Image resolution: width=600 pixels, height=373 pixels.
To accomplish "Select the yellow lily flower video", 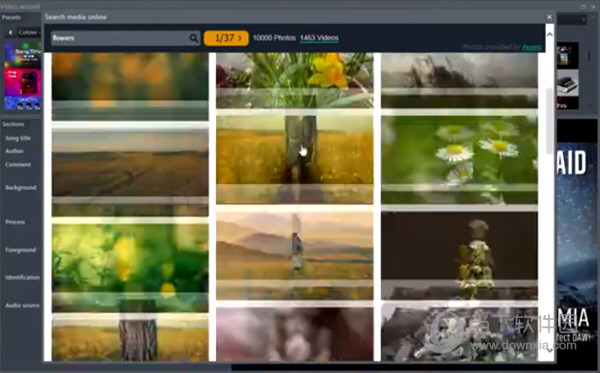I will (x=294, y=80).
